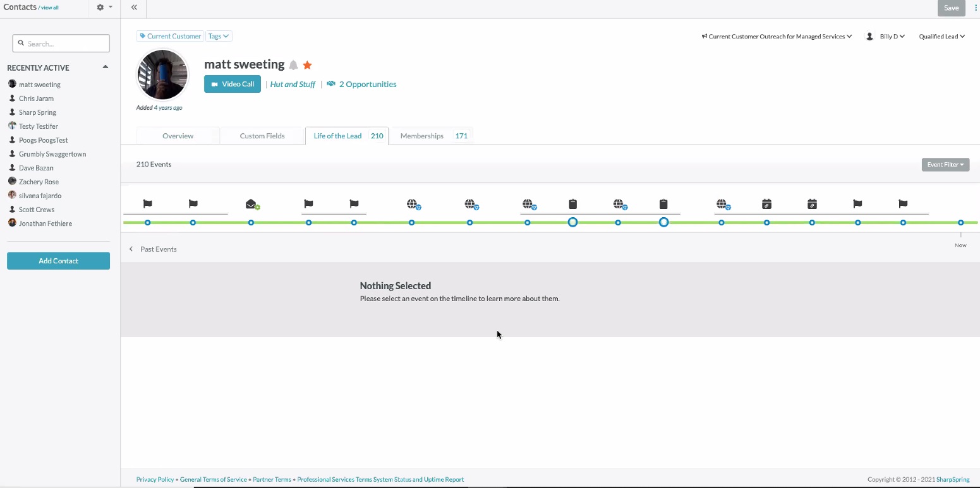The width and height of the screenshot is (980, 488).
Task: Click silvana fajardo's avatar icon
Action: (12, 195)
